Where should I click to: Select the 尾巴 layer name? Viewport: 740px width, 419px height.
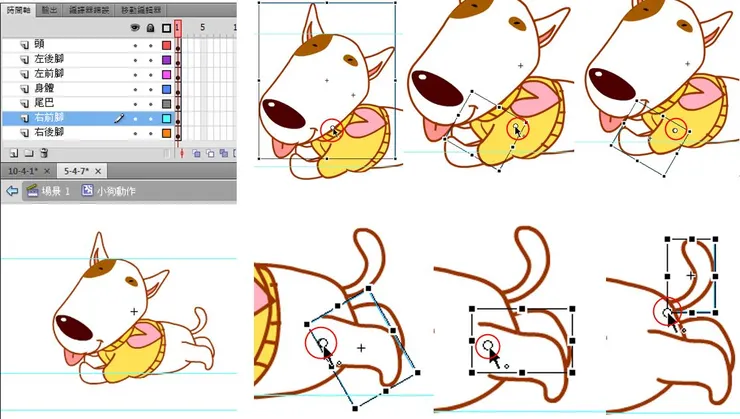(44, 103)
